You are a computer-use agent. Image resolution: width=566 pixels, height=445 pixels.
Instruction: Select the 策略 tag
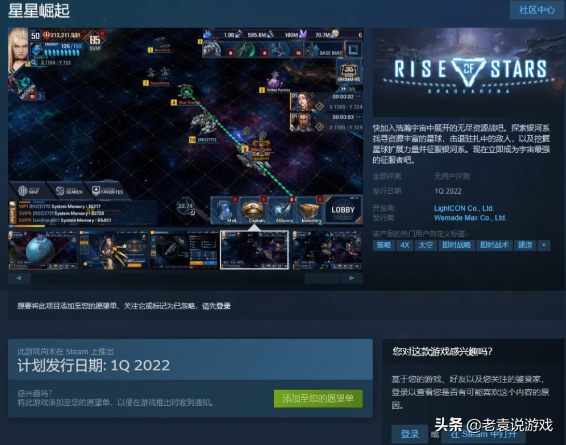tap(383, 245)
